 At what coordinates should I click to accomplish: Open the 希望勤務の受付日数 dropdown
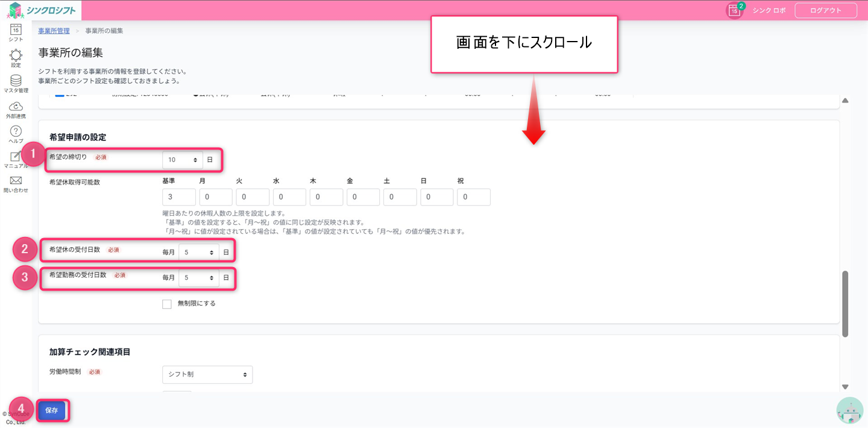198,278
